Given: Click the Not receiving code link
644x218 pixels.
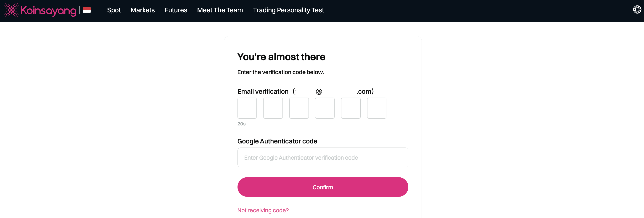Looking at the screenshot, I should [x=263, y=210].
